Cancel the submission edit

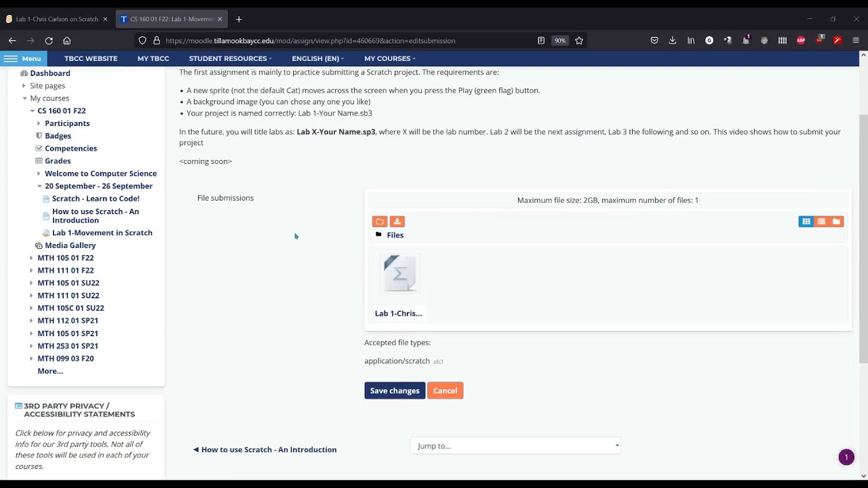click(x=445, y=391)
